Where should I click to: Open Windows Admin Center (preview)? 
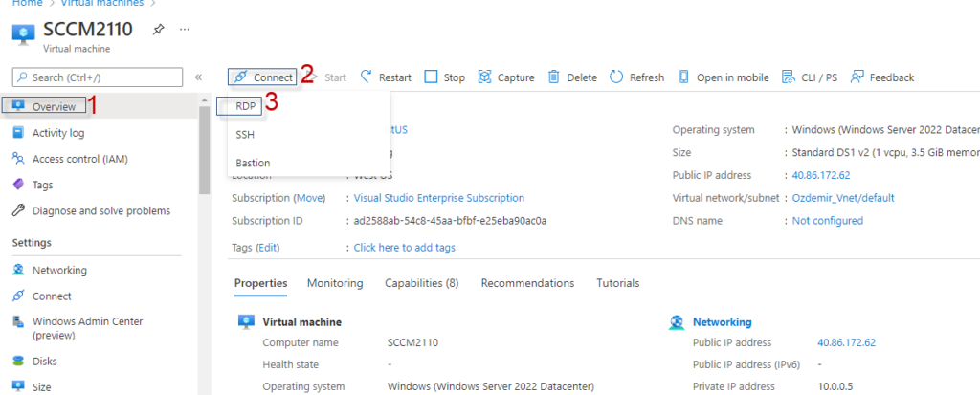coord(87,328)
